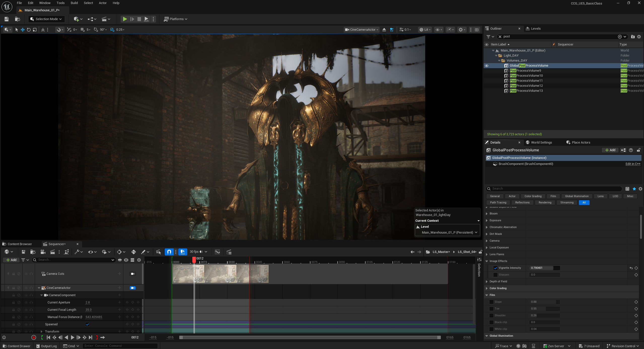Switch to the World Settings tab
Image resolution: width=644 pixels, height=349 pixels.
[x=541, y=143]
